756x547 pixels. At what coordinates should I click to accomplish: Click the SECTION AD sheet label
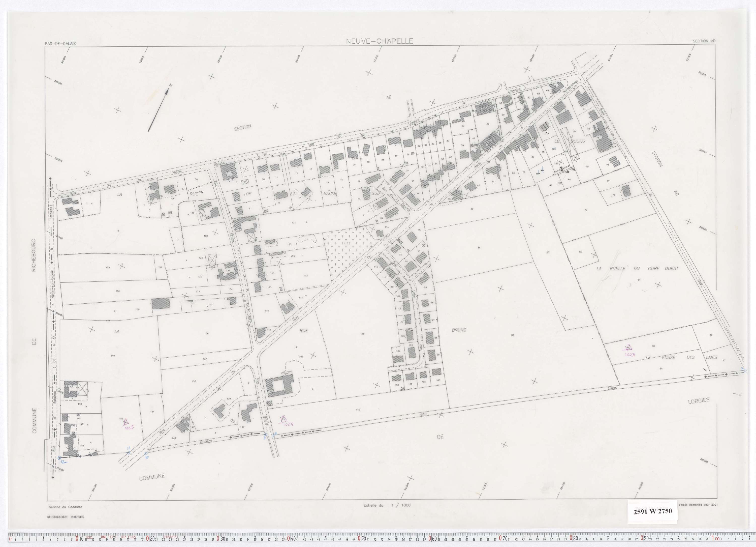coord(704,41)
